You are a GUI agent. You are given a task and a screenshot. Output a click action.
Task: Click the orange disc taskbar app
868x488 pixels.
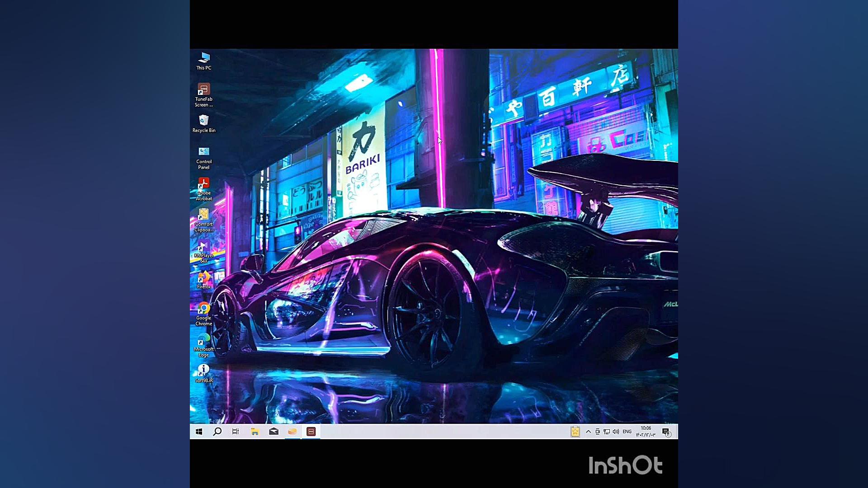[x=292, y=432]
